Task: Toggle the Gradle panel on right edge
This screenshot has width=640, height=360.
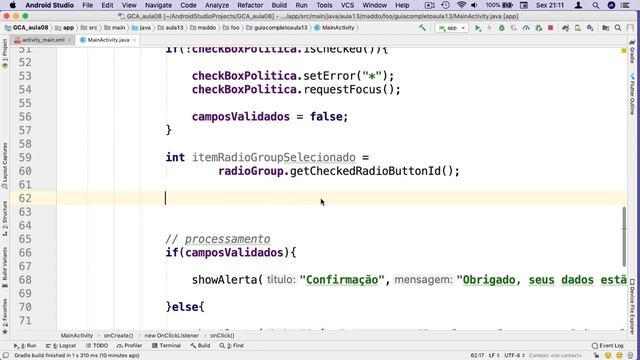Action: 632,52
